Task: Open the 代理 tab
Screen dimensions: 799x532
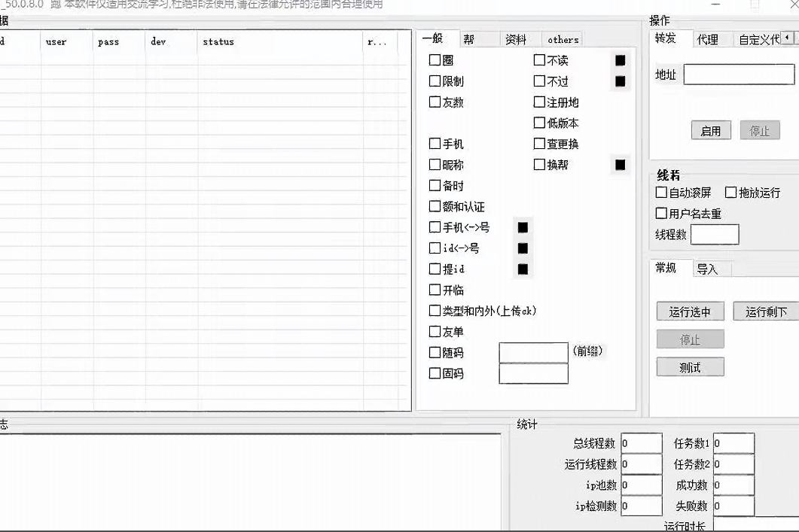Action: (712, 39)
